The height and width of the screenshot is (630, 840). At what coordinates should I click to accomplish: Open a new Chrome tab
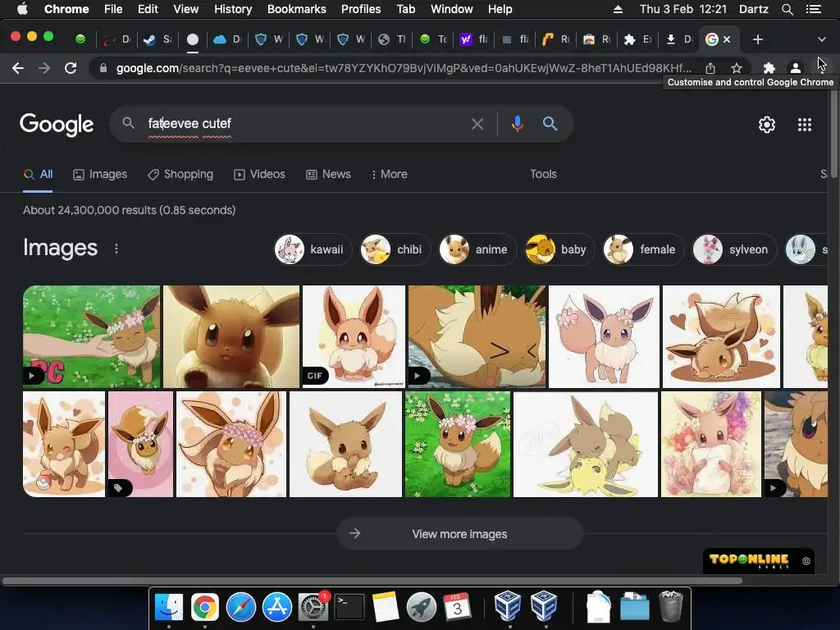757,39
